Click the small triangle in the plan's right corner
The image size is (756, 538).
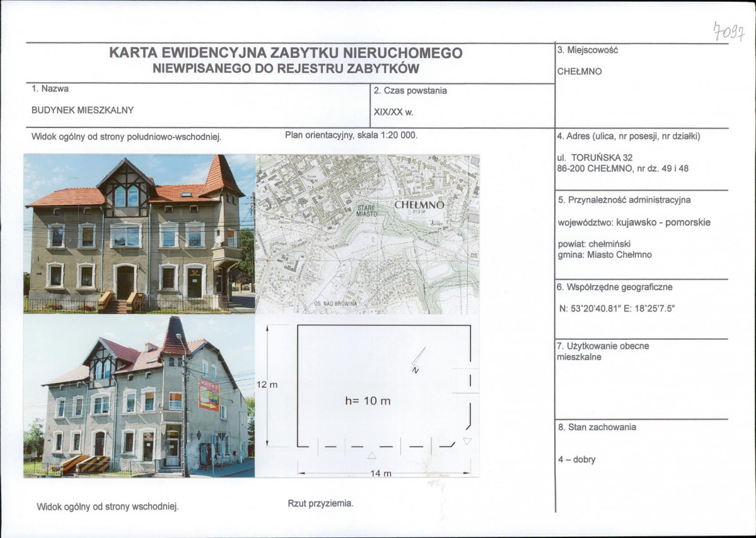pos(467,442)
